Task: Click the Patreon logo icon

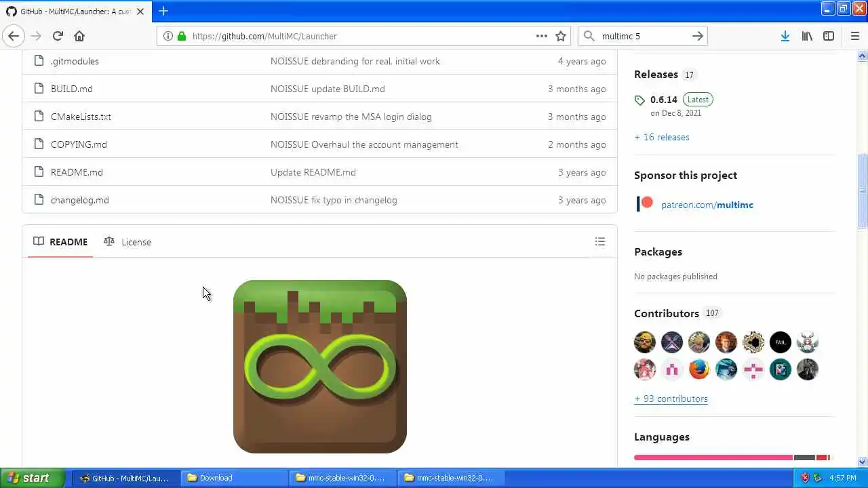Action: [x=645, y=203]
